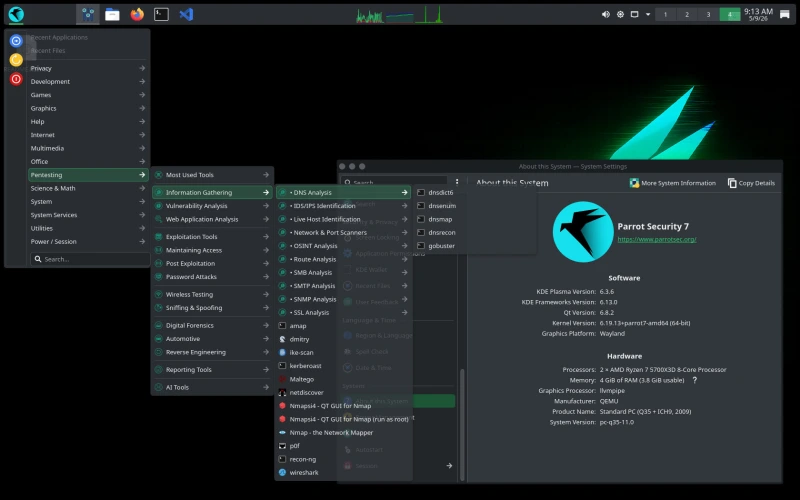Open the Reverse Engineering category

pyautogui.click(x=212, y=352)
